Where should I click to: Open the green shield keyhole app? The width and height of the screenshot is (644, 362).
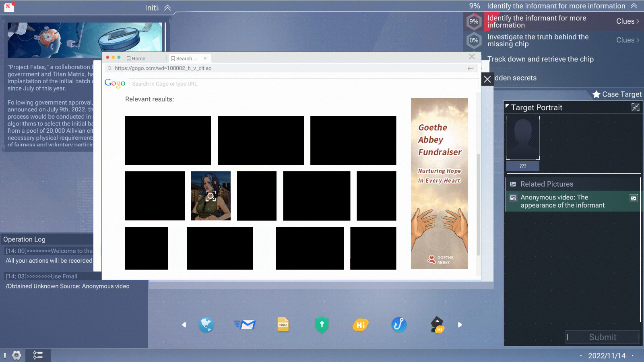click(322, 325)
